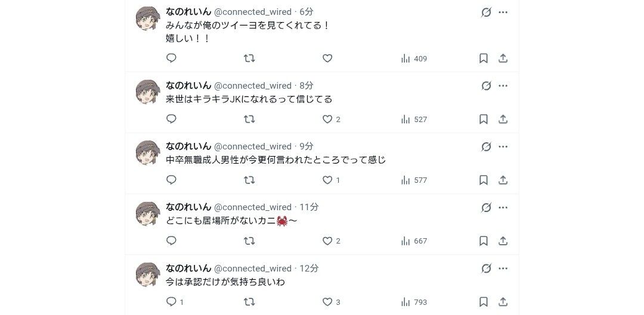Retweet the キラキラJK tweet
The image size is (644, 315).
pyautogui.click(x=249, y=119)
